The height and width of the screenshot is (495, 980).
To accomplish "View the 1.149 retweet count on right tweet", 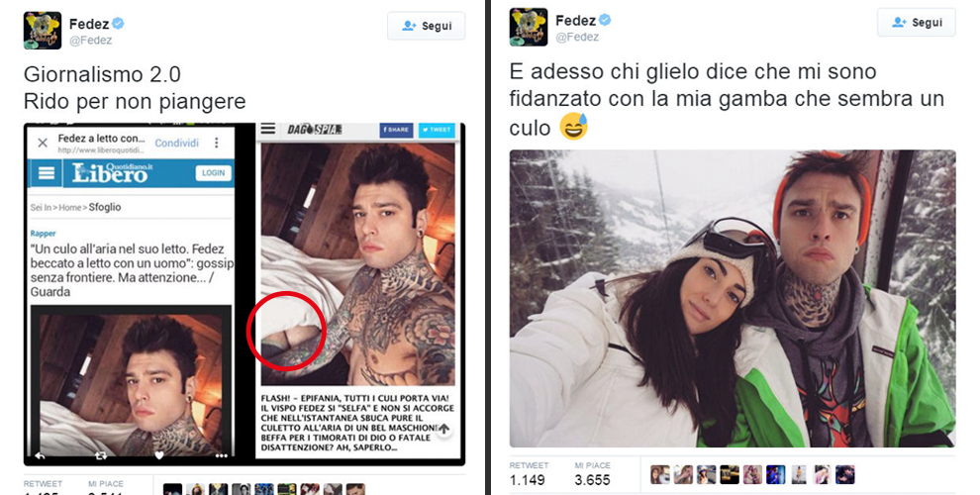I will (527, 480).
